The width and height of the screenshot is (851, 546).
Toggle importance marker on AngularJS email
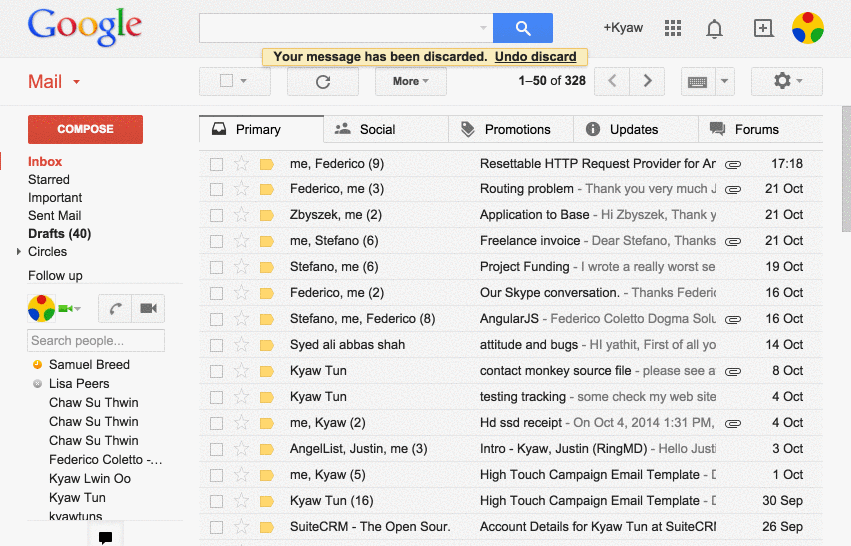pos(266,319)
